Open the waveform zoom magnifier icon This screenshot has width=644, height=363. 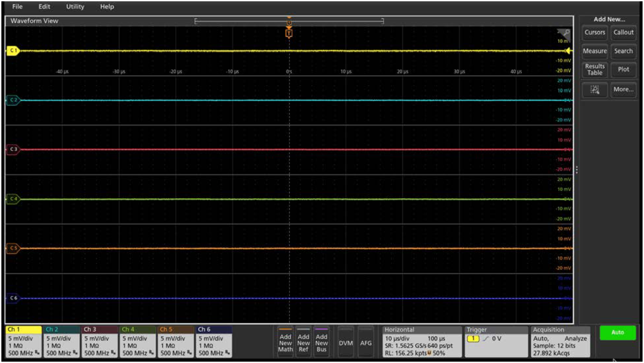[566, 33]
